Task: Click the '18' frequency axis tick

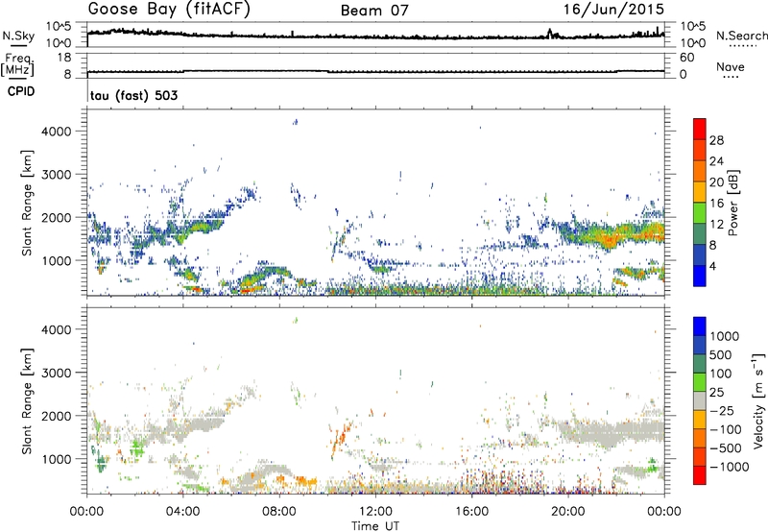Action: pos(64,58)
